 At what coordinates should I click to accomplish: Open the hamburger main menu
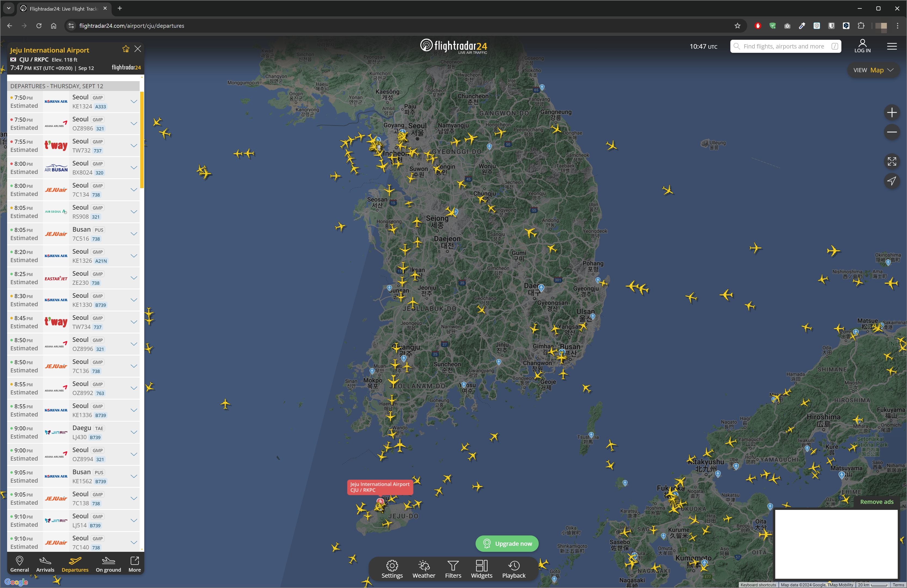[x=891, y=47]
